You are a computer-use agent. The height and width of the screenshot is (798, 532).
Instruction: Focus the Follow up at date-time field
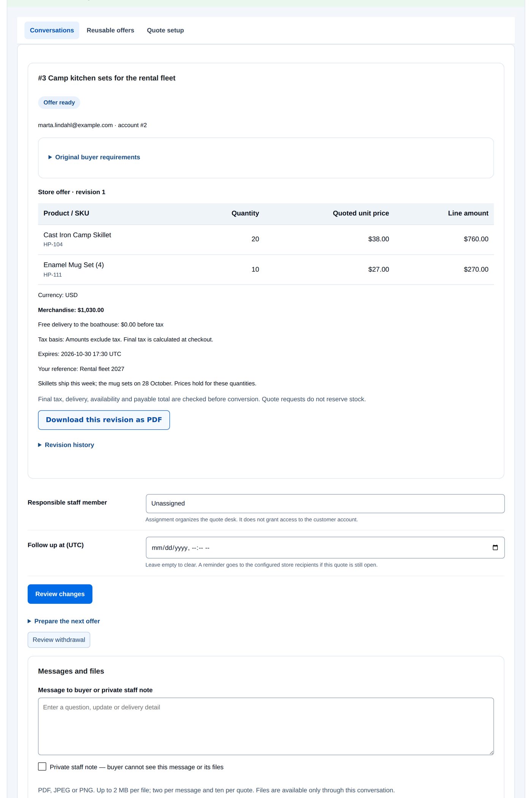325,548
